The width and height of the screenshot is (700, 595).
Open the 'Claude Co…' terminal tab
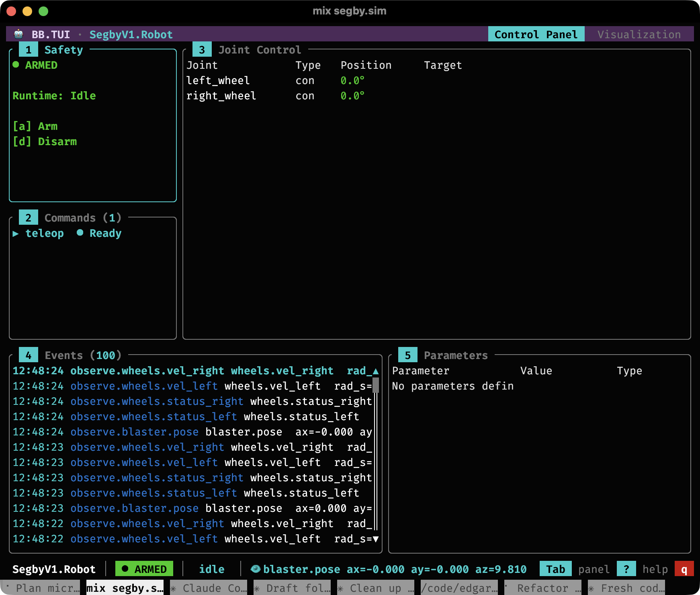click(209, 588)
